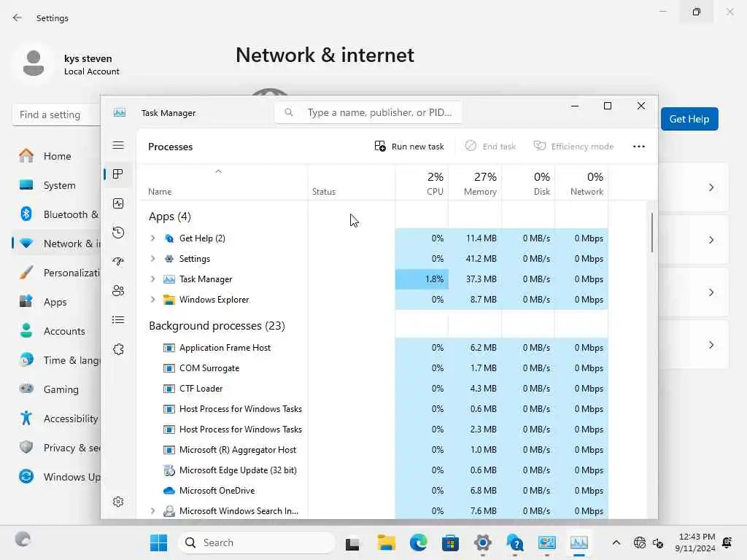Screen dimensions: 747x560
Task: Open Task Manager hamburger navigation menu
Action: 118,145
